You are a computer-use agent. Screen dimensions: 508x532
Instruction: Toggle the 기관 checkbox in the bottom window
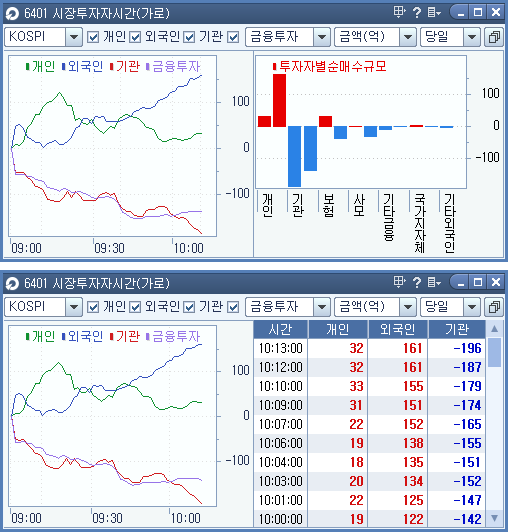(189, 307)
